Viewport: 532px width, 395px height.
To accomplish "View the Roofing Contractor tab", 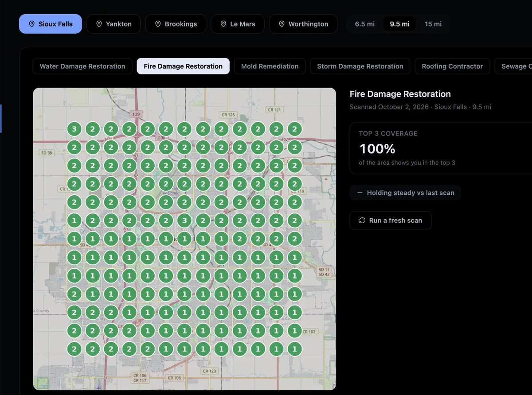I will click(452, 66).
